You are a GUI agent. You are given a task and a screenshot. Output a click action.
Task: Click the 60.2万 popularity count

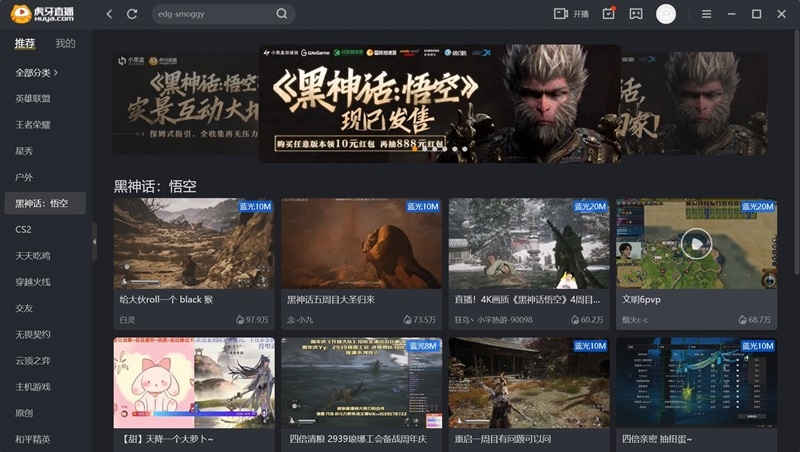(x=587, y=320)
